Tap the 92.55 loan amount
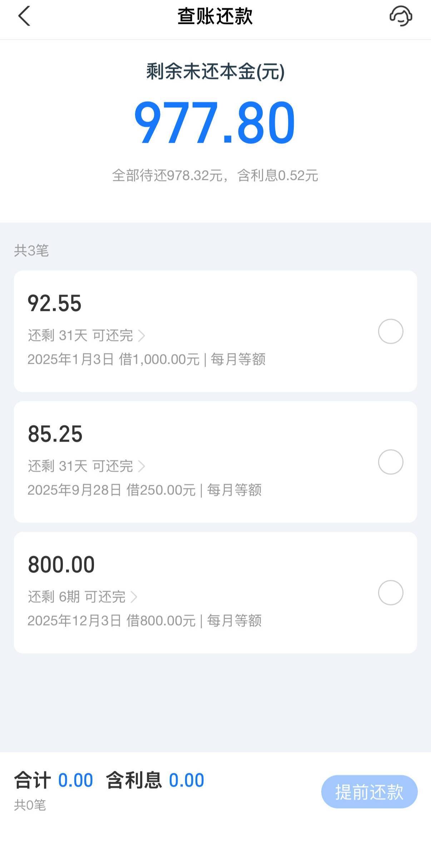This screenshot has width=431, height=868. [55, 303]
